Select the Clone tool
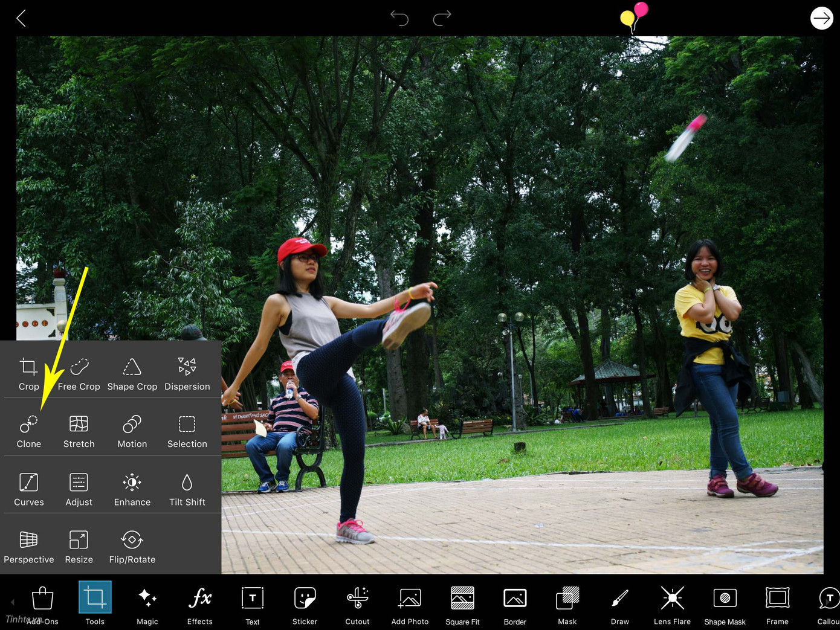The image size is (840, 630). click(x=28, y=431)
